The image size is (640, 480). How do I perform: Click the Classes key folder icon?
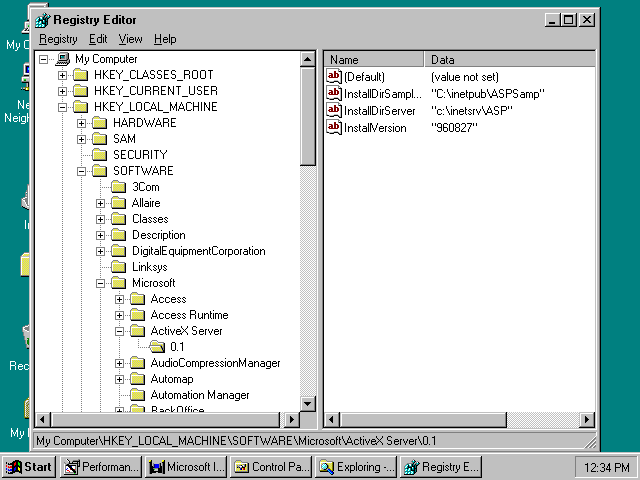tap(119, 219)
